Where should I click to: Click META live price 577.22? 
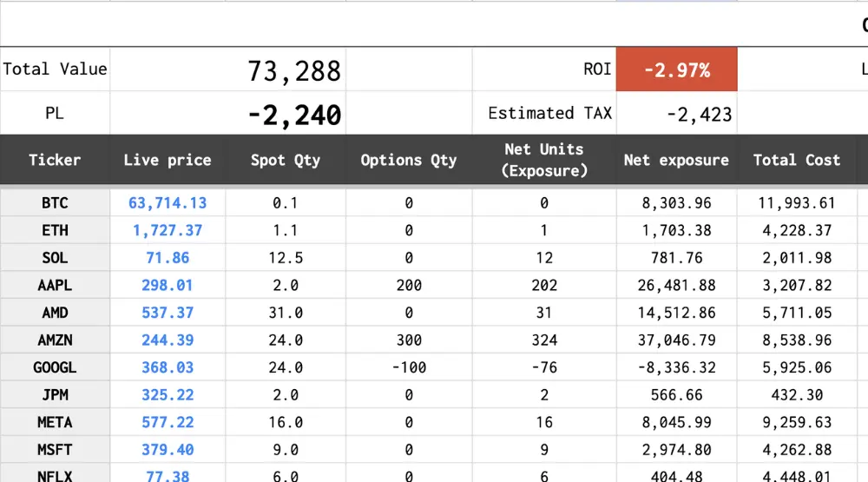click(168, 422)
